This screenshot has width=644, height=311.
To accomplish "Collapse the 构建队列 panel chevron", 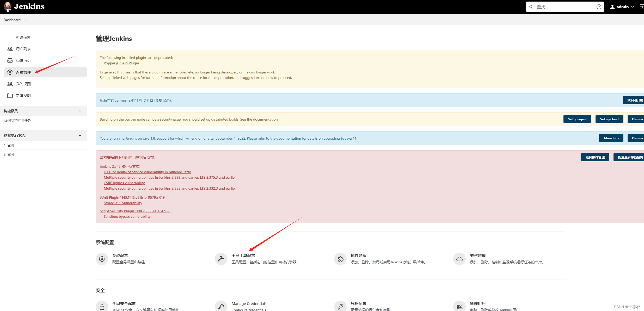I will tap(80, 111).
